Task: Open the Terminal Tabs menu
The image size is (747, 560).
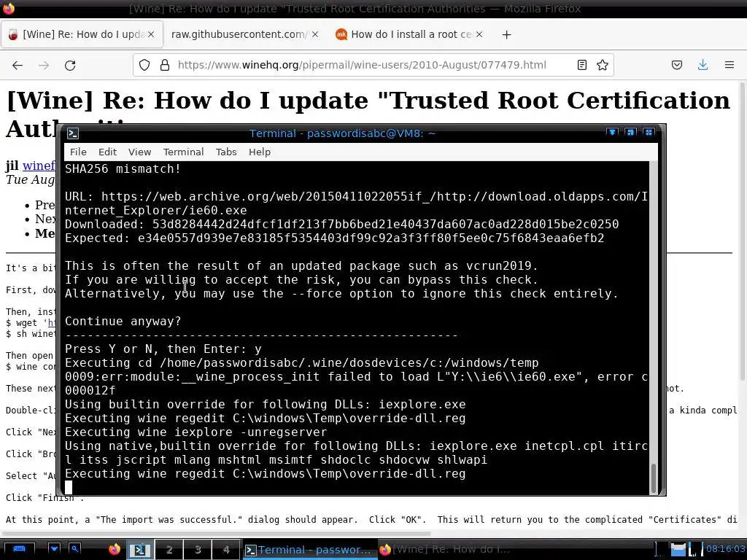Action: click(226, 152)
